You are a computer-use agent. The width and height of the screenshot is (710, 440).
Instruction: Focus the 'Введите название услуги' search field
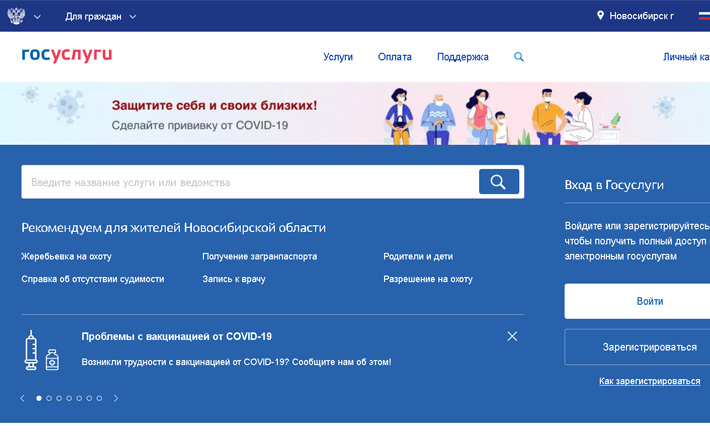point(250,182)
